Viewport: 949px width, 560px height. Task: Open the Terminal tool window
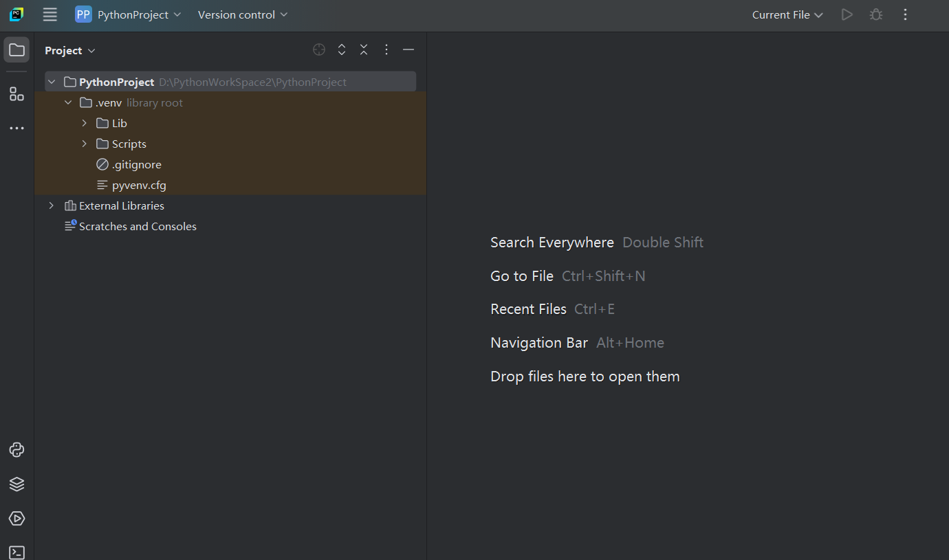click(x=17, y=552)
